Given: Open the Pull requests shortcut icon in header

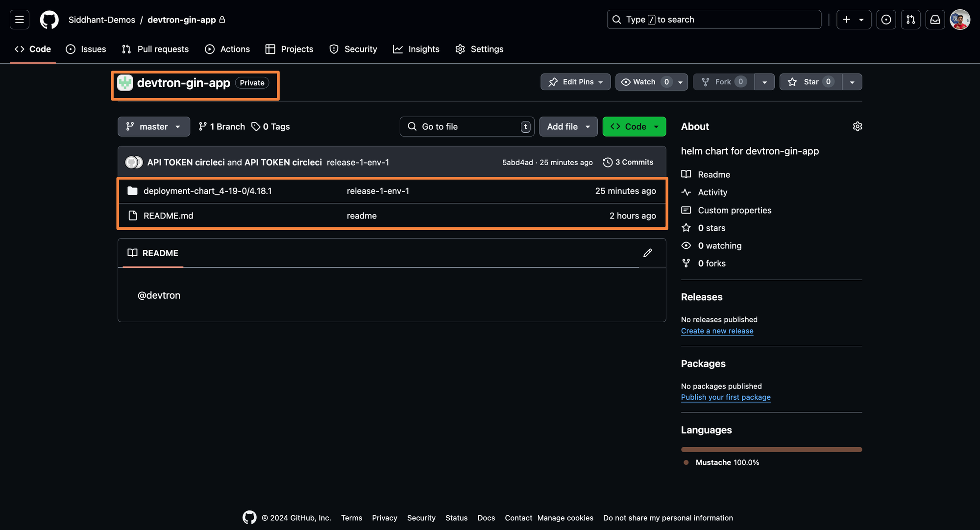Looking at the screenshot, I should pos(910,20).
